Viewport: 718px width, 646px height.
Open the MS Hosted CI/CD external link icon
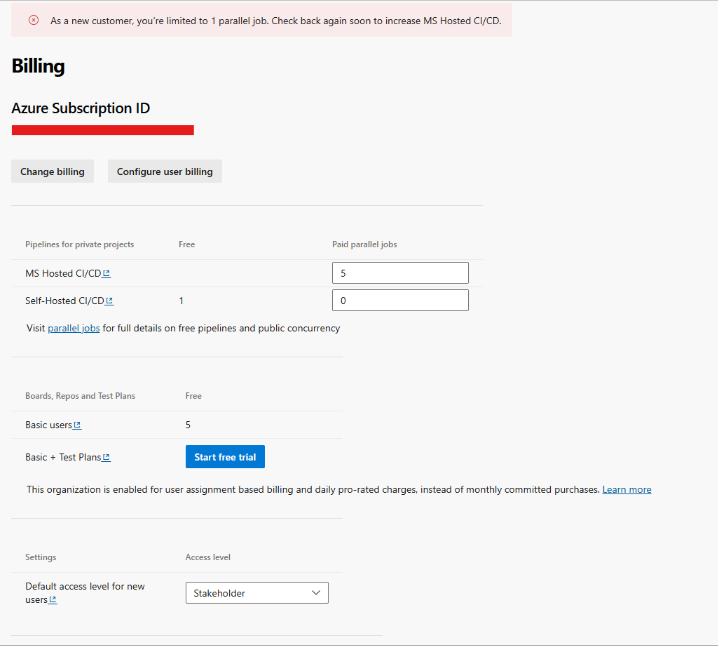pos(106,273)
